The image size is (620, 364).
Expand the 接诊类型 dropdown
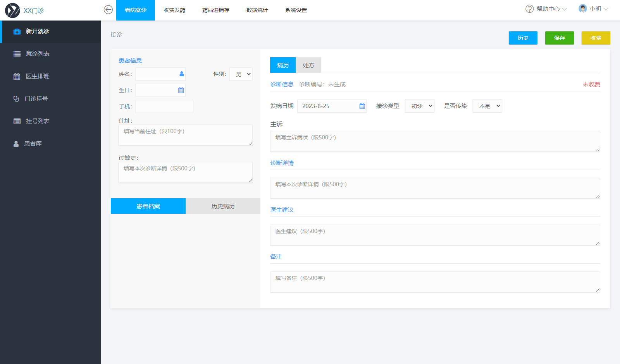click(x=419, y=106)
